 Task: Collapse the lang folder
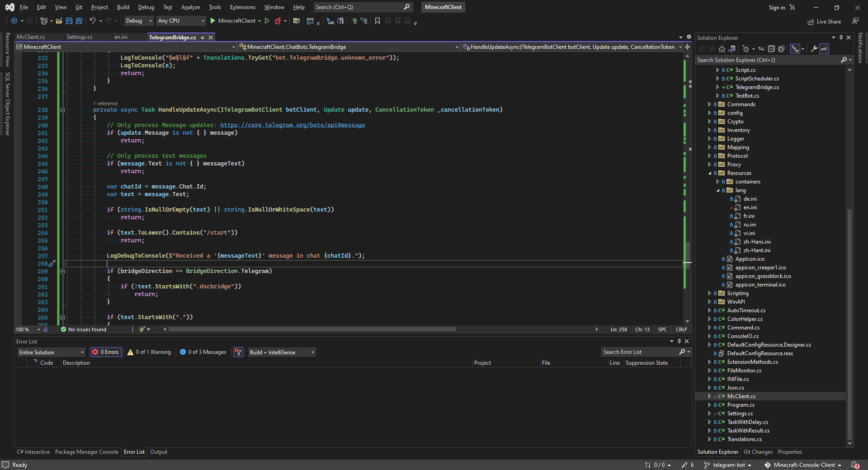point(718,190)
